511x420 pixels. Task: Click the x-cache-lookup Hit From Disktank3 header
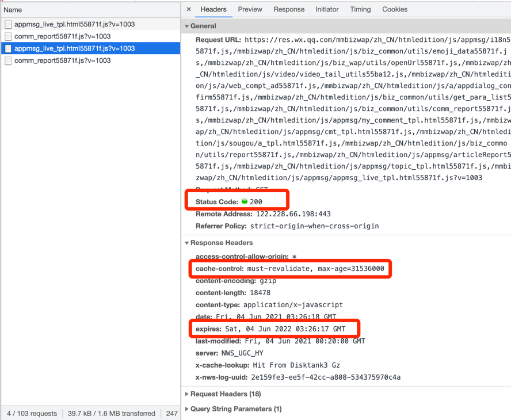(x=268, y=365)
